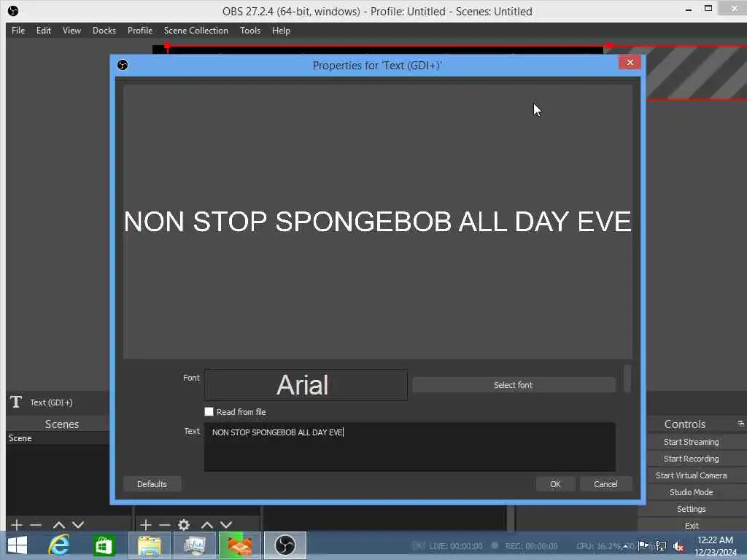Click the Text (GDI+) source T icon

(16, 402)
